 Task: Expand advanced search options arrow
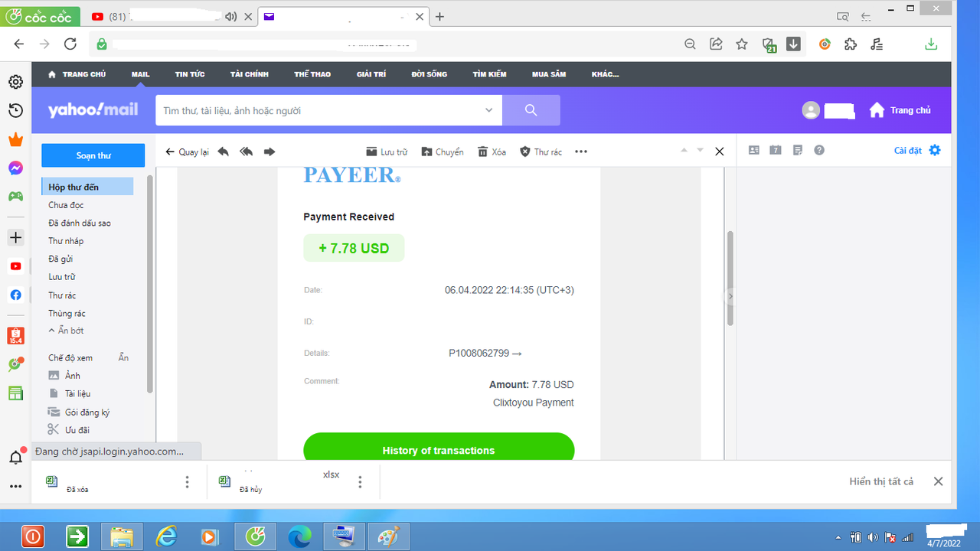tap(489, 110)
